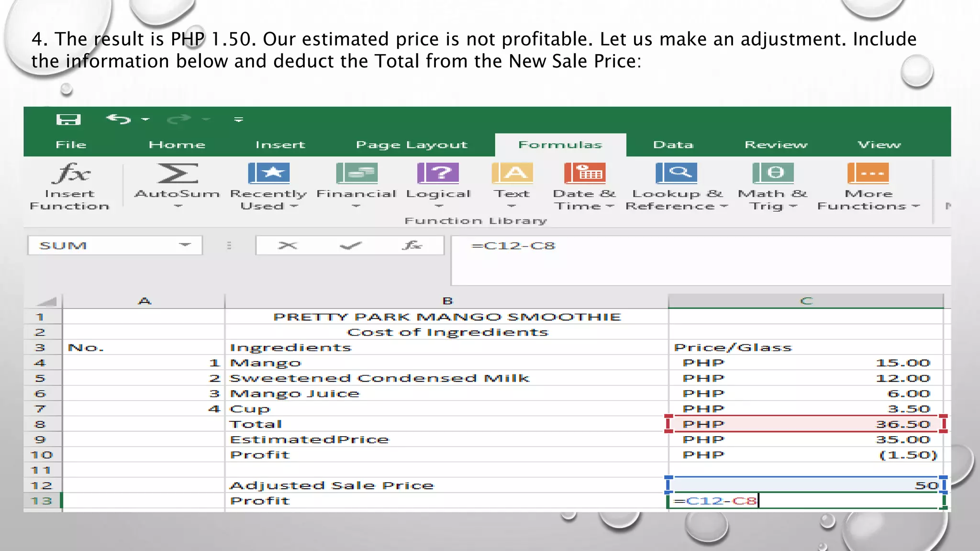Click the EstimatedPrice value PHP 35.00
The image size is (980, 551).
pos(806,439)
